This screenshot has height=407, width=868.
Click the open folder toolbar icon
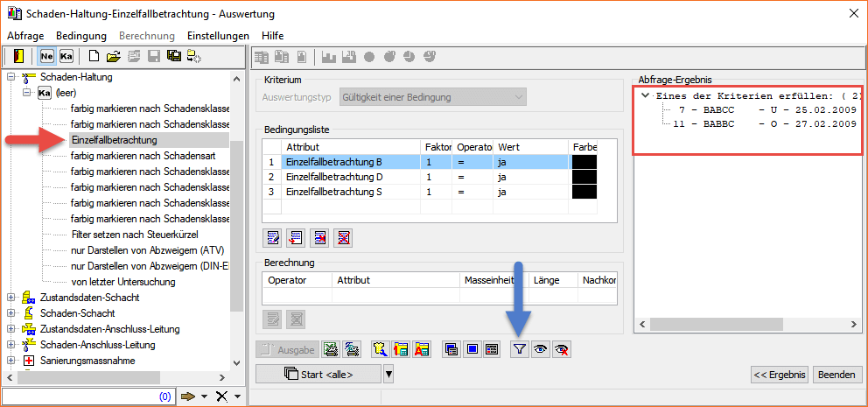pos(113,57)
